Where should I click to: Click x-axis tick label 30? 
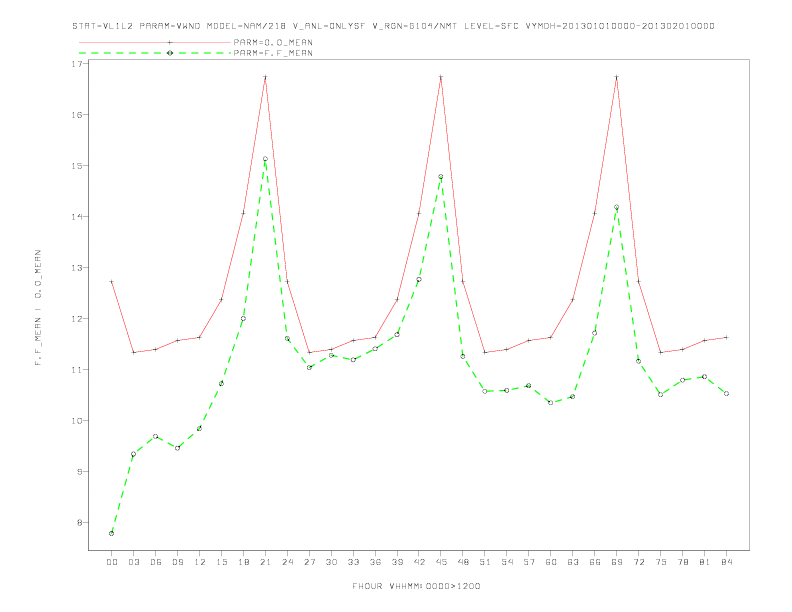coord(331,562)
